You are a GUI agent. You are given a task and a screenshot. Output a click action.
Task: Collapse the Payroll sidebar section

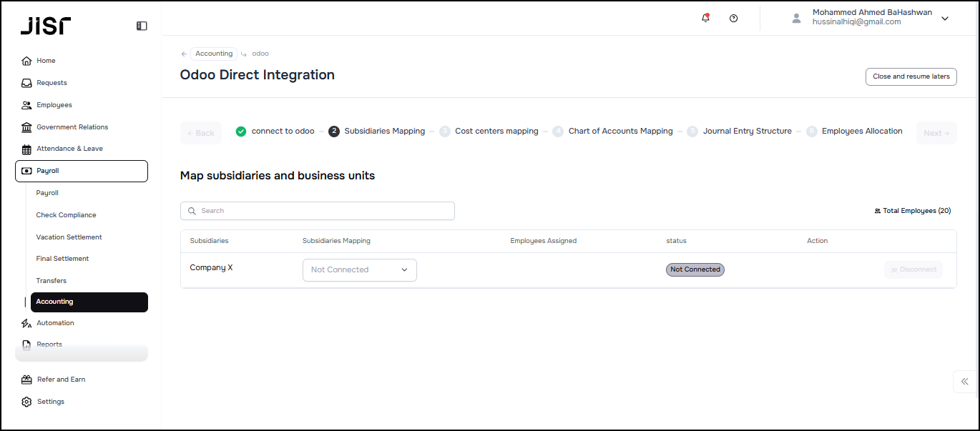81,171
